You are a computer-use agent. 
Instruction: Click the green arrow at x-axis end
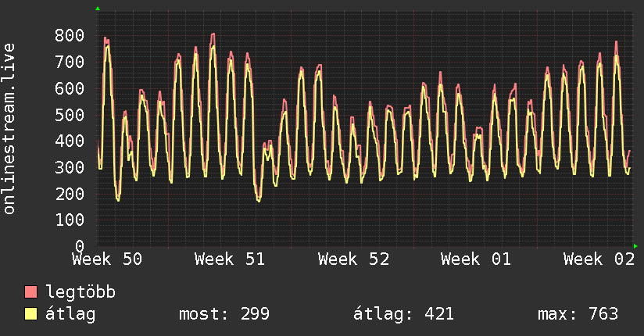click(x=635, y=246)
